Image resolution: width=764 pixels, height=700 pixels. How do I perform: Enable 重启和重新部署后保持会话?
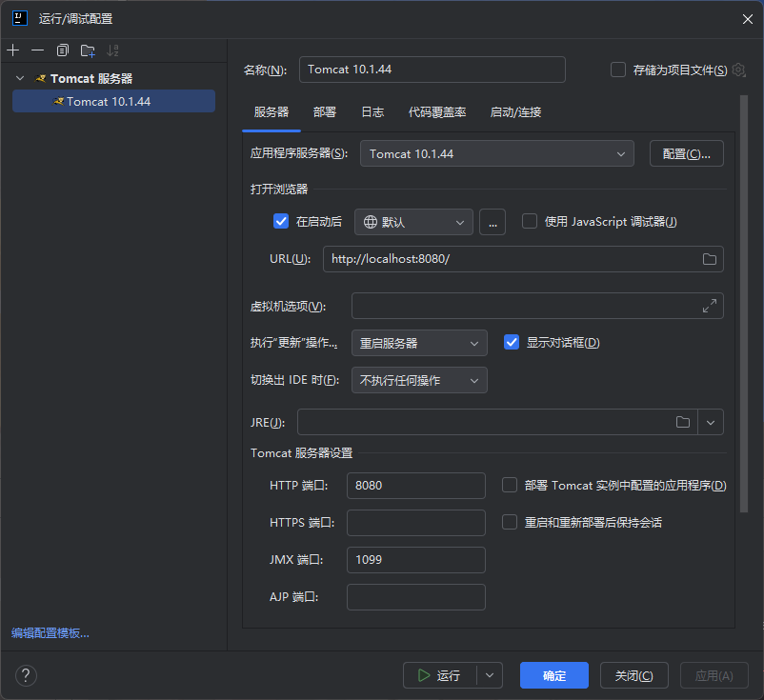coord(510,522)
